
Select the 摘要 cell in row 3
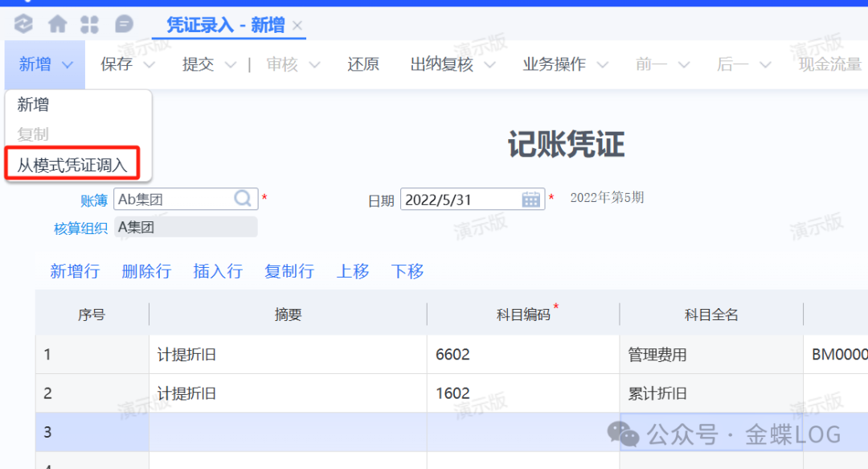[x=288, y=432]
